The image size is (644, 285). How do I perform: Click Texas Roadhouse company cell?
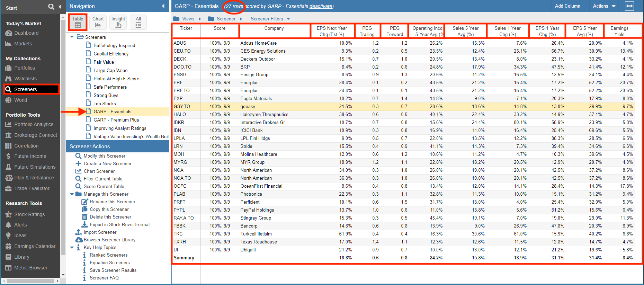coord(259,242)
